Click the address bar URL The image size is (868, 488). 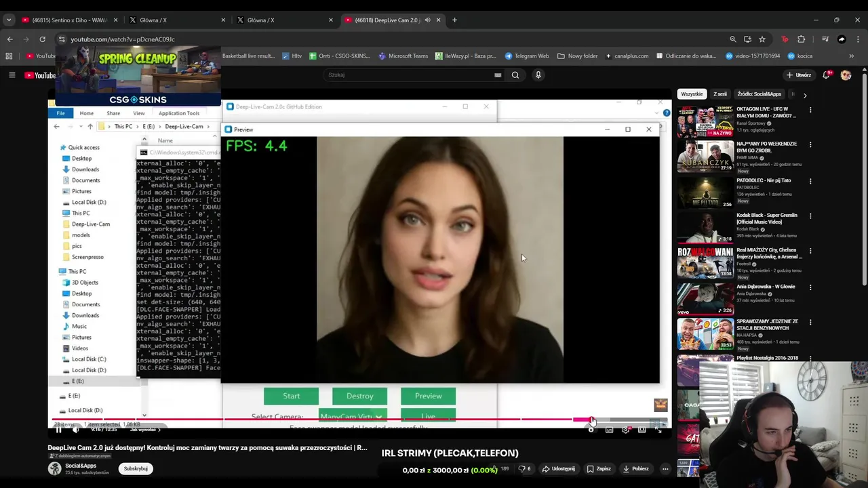[x=123, y=39]
